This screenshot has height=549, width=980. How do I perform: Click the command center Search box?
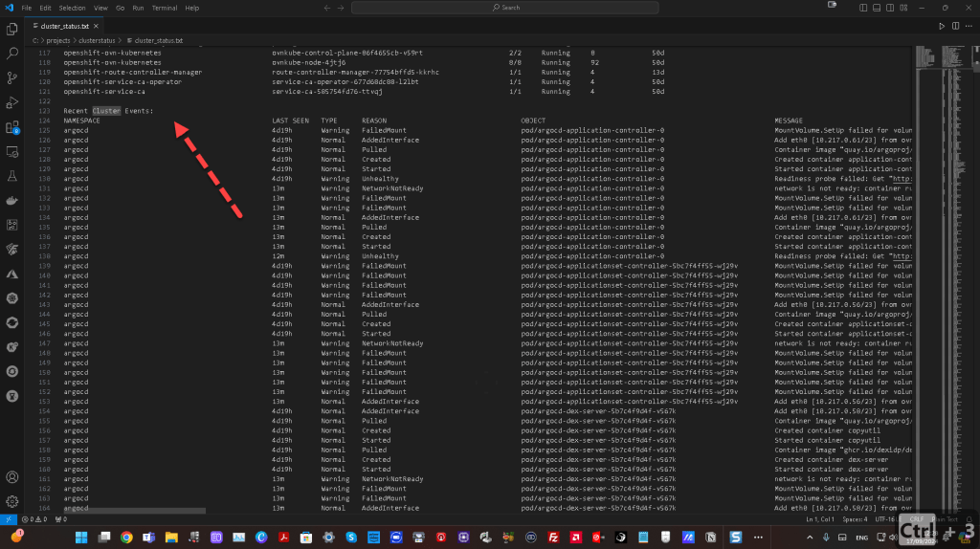pos(505,8)
